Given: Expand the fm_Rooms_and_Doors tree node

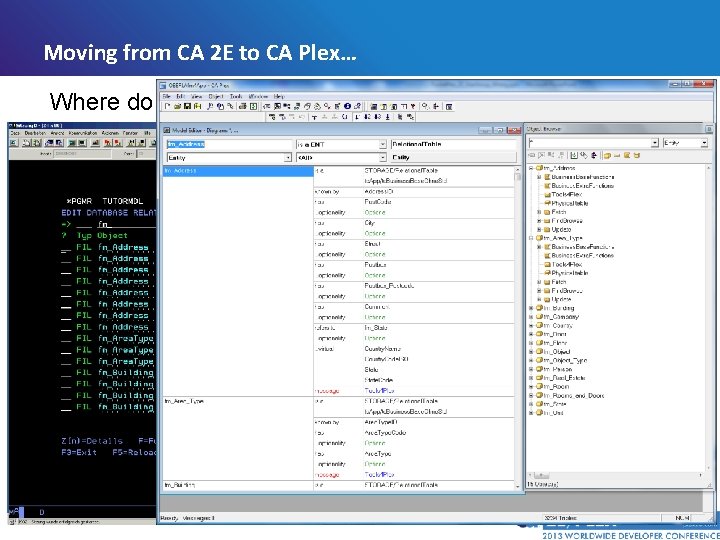Looking at the screenshot, I should tap(531, 395).
